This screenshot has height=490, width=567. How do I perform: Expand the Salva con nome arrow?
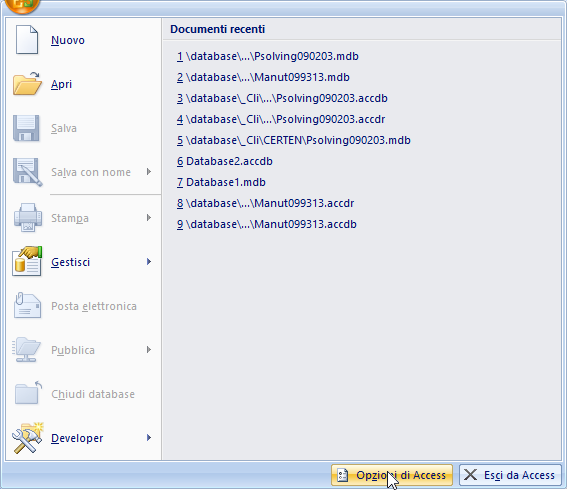pyautogui.click(x=149, y=172)
